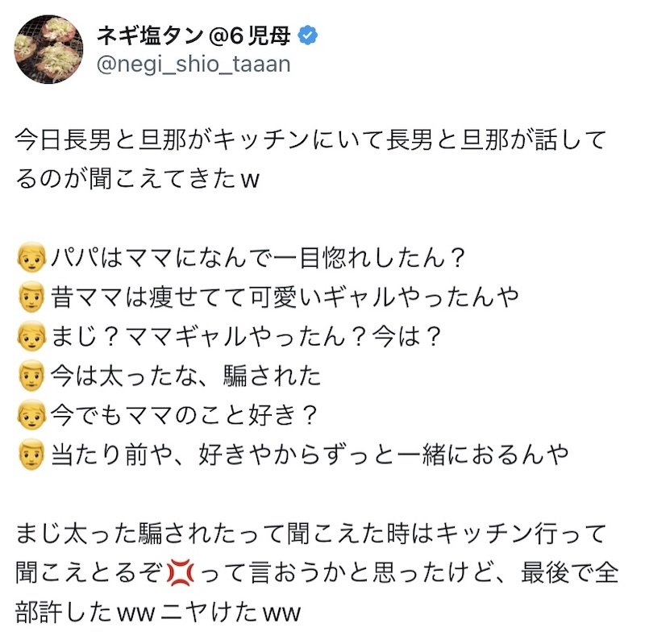Click the final line 部許したwwニヤけたww
The image size is (645, 644).
click(x=158, y=613)
